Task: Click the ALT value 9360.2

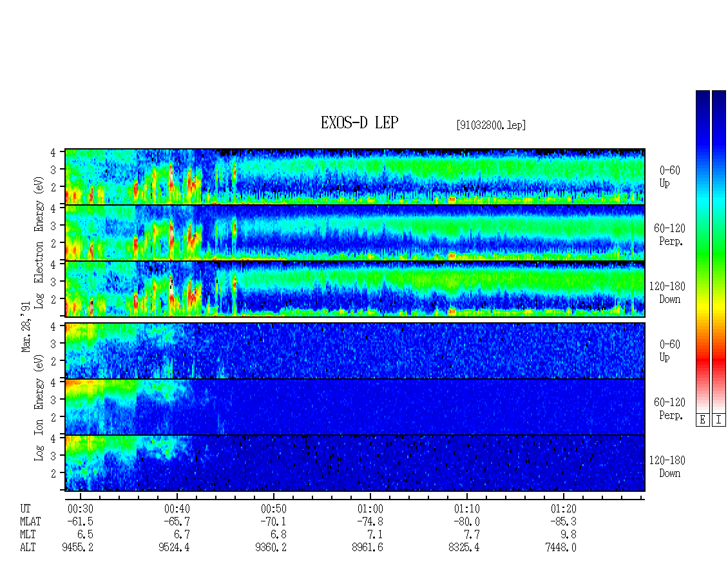Action: 271,548
